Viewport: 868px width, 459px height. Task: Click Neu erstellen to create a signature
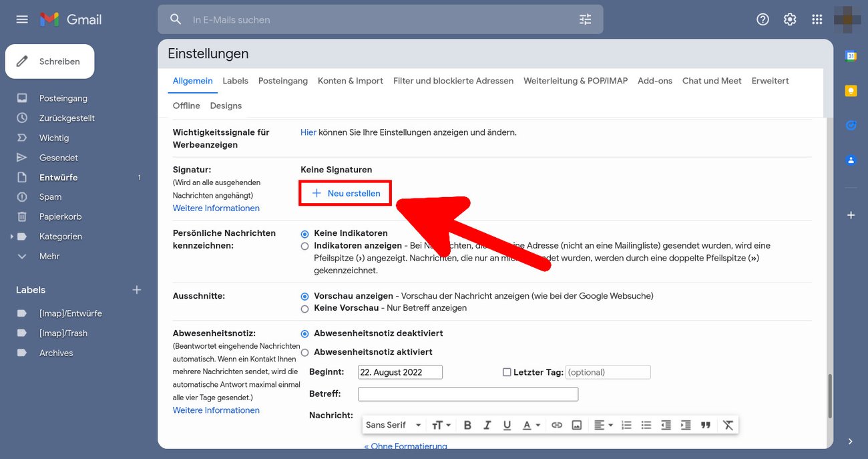click(345, 192)
